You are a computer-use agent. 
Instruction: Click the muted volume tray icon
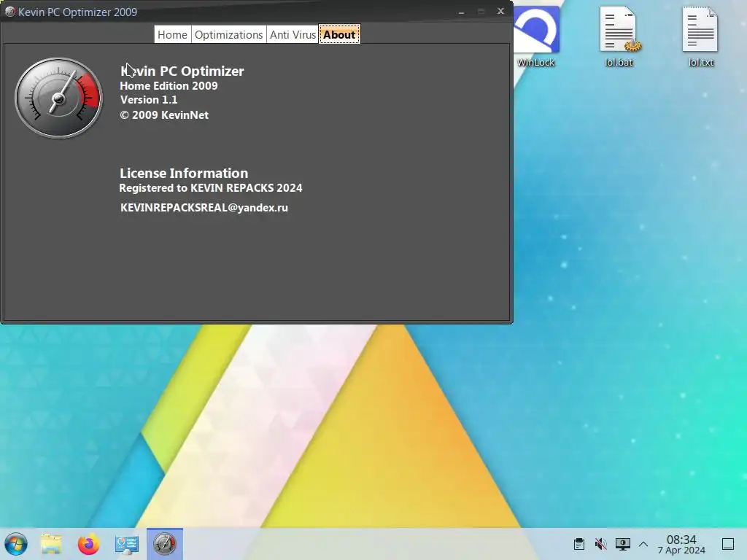click(601, 544)
